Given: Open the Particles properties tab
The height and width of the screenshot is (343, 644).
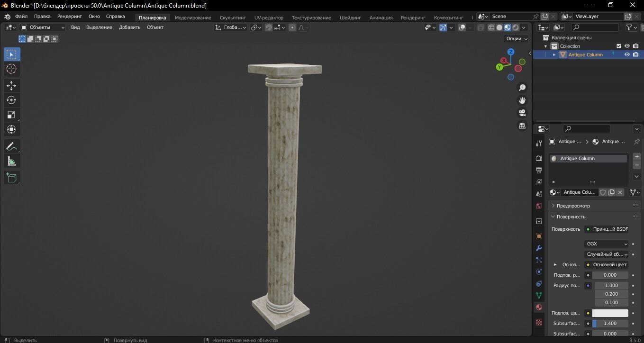Looking at the screenshot, I should click(539, 260).
